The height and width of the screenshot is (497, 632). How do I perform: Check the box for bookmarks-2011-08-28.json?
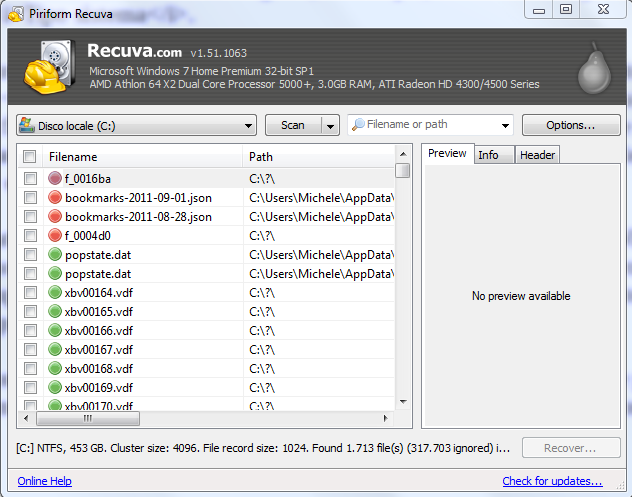pos(30,216)
